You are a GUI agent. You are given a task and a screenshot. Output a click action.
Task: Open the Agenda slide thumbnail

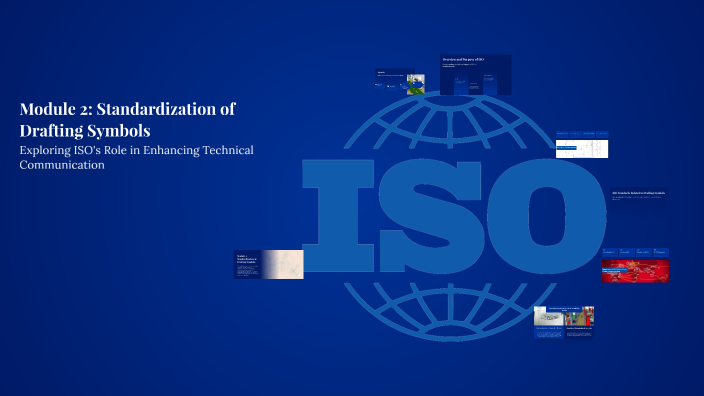pos(400,81)
